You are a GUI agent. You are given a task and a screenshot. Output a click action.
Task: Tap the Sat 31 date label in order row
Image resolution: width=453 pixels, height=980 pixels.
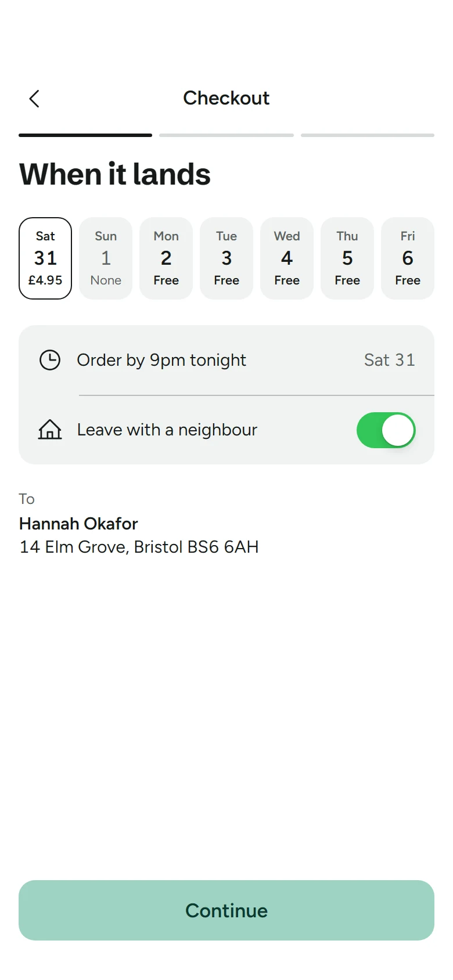tap(390, 360)
